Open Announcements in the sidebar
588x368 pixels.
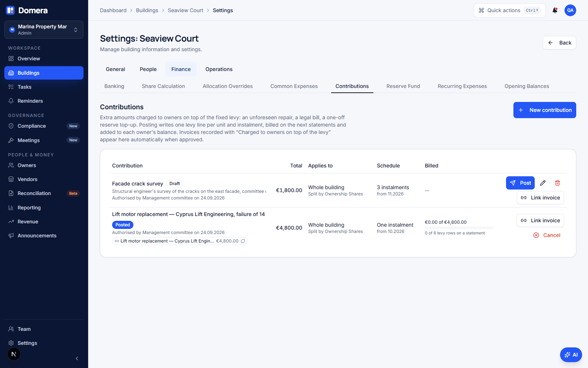(44, 236)
